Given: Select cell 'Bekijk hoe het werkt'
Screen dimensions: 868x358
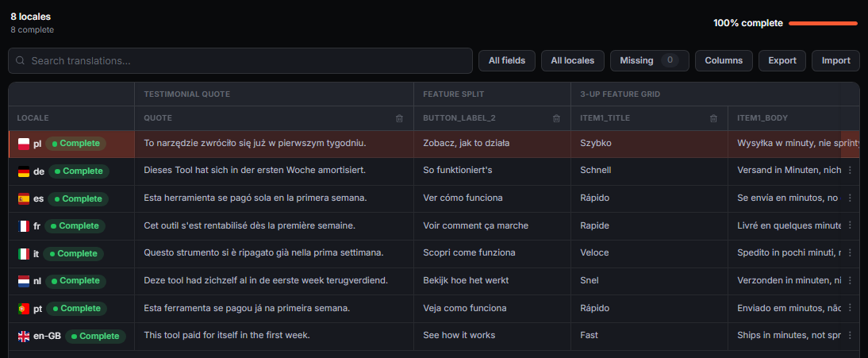Looking at the screenshot, I should [x=492, y=281].
